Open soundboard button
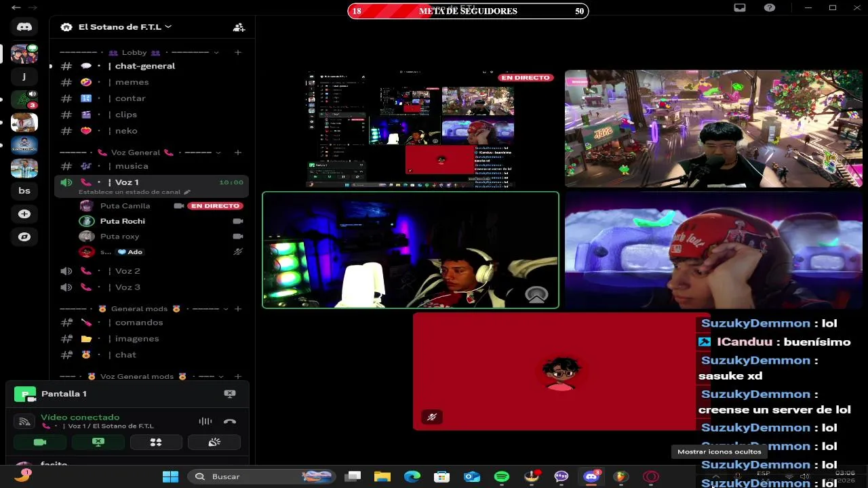868x488 pixels. [x=214, y=442]
